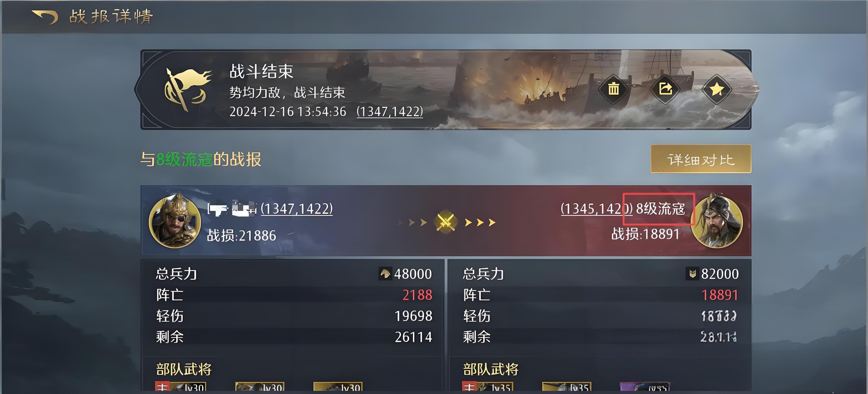Image resolution: width=868 pixels, height=394 pixels.
Task: Open the player's eyepatch general avatar
Action: (174, 221)
